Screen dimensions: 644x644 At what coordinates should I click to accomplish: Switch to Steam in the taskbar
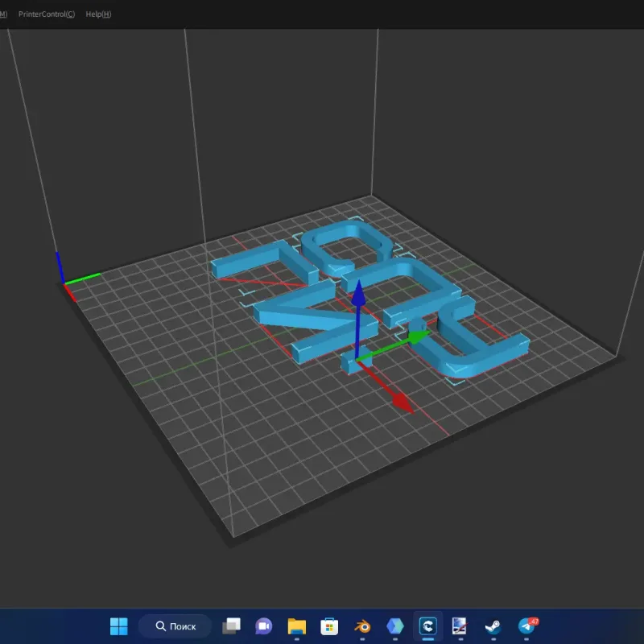coord(493,626)
